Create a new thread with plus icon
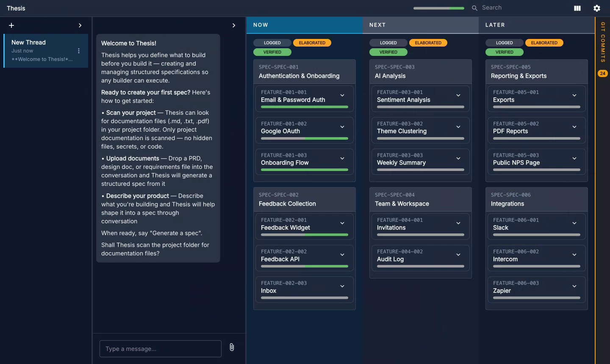Screen dimensions: 610x364 11,25
